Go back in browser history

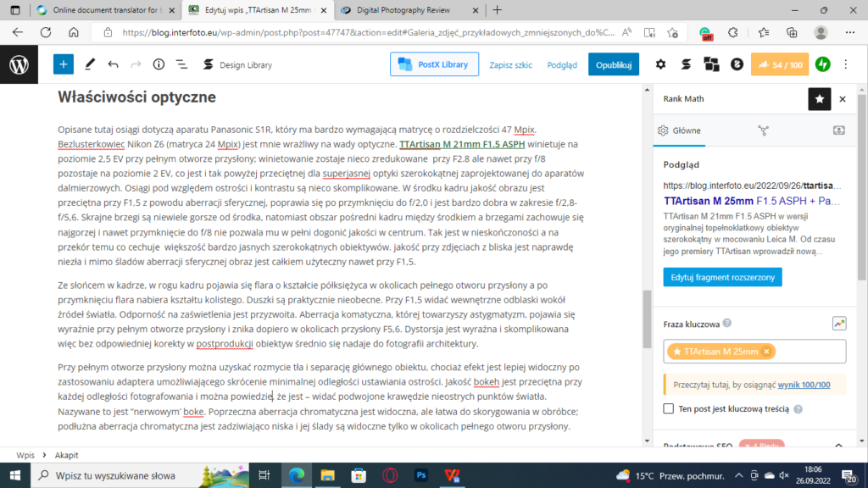18,33
